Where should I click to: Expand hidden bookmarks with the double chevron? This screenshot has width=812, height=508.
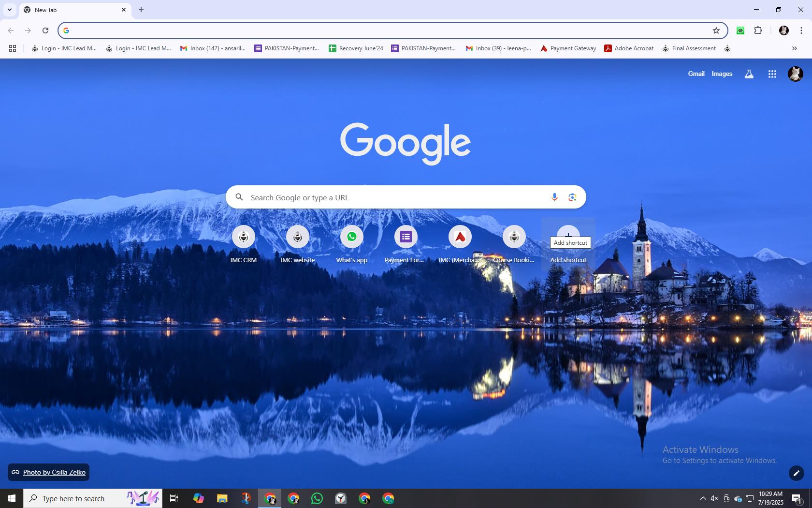tap(794, 48)
